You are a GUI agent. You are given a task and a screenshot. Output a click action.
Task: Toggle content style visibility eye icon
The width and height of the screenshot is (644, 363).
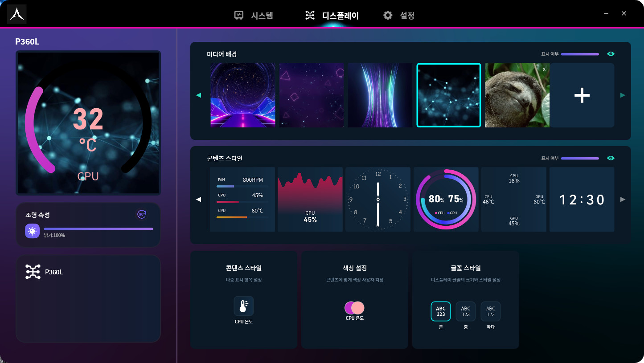611,158
